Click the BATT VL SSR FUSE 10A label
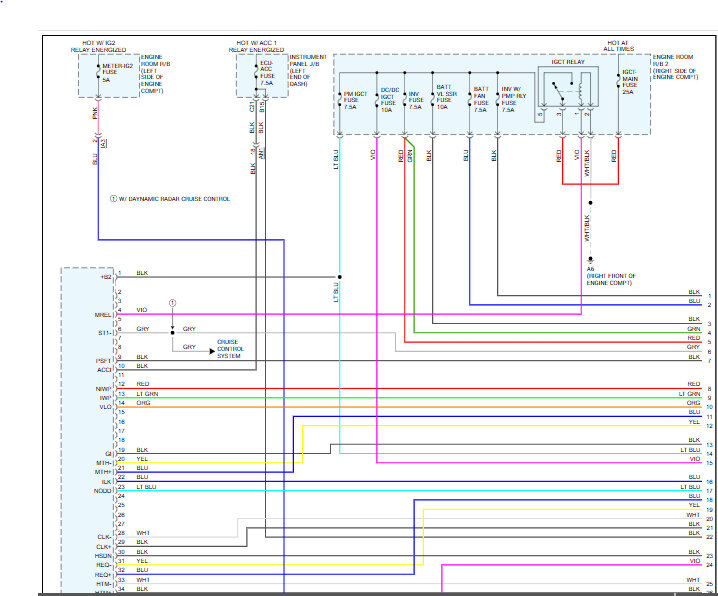This screenshot has width=718, height=596. (446, 97)
